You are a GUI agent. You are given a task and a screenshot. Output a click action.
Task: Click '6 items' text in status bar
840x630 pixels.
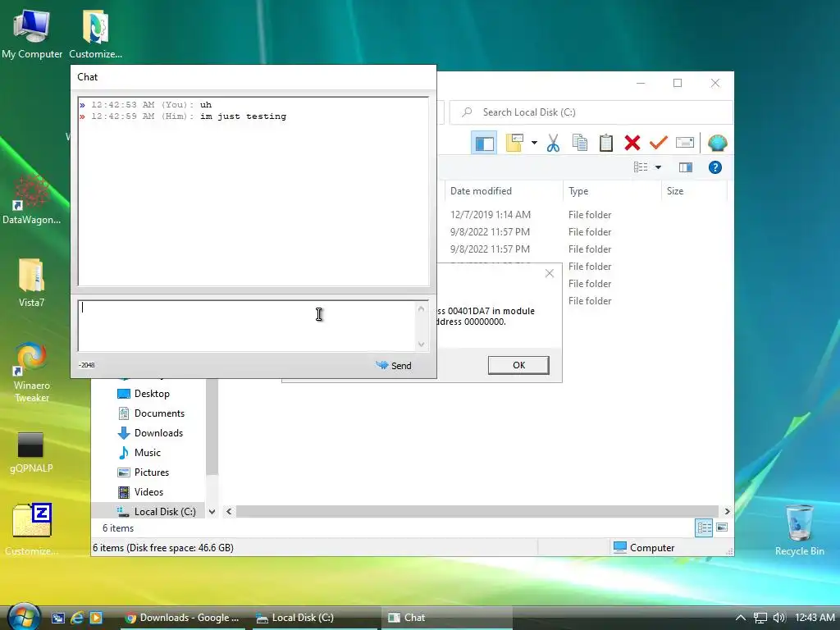point(118,528)
